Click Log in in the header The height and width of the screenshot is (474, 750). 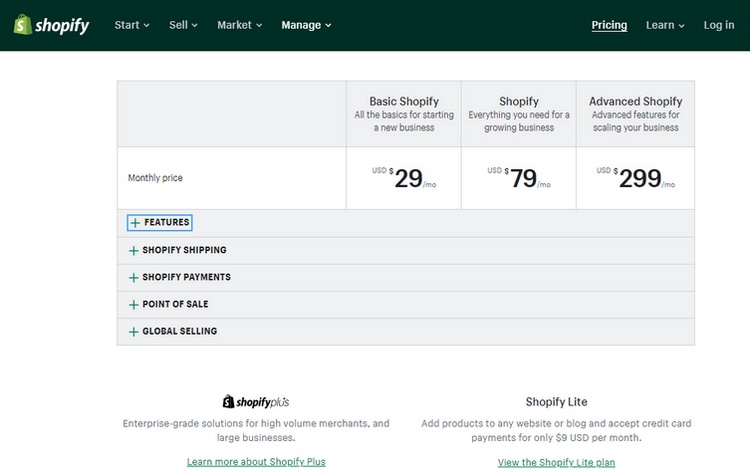point(718,25)
